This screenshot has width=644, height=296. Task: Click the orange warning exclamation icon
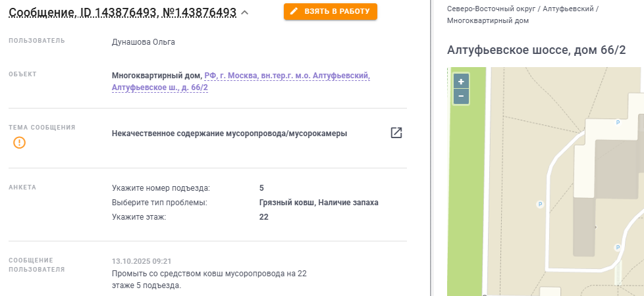pyautogui.click(x=20, y=142)
